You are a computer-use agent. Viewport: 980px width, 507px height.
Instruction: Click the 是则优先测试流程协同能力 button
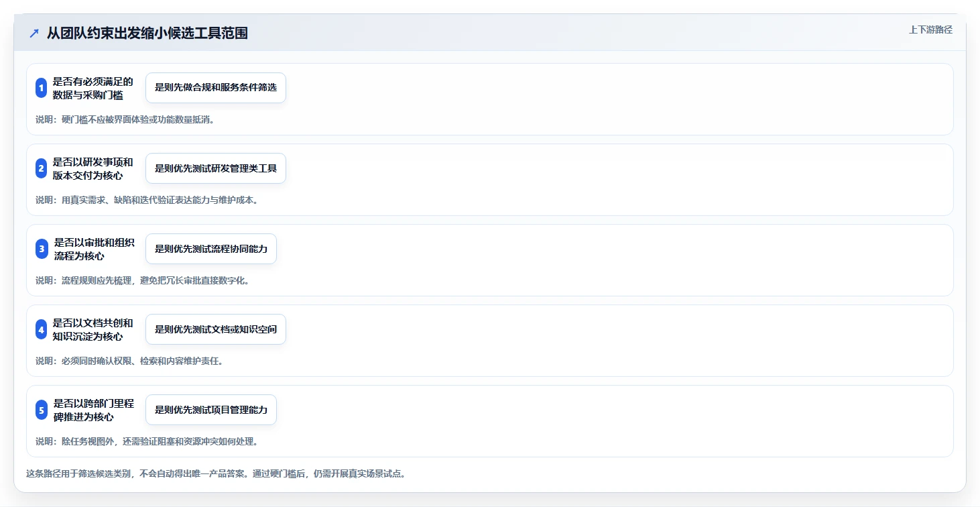click(211, 249)
